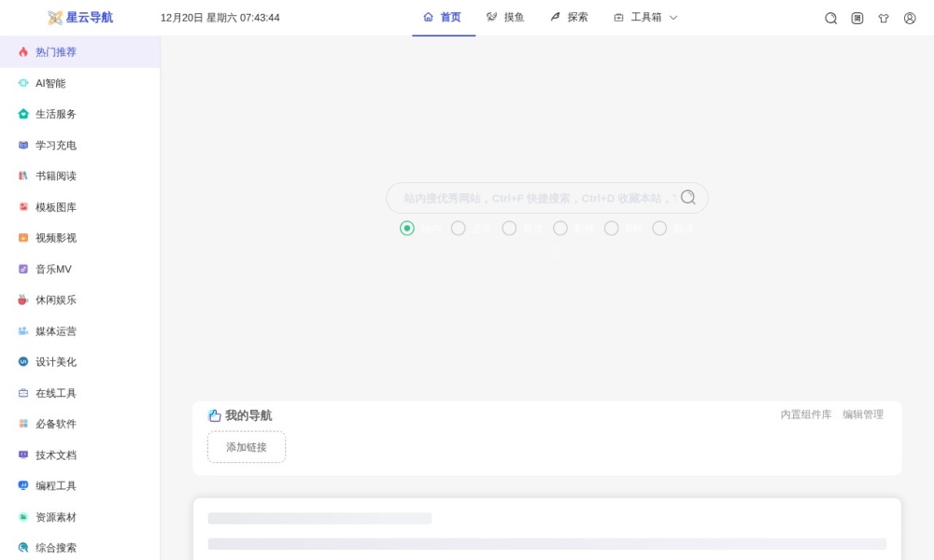Open the user account profile icon
Viewport: 934px width, 560px height.
(910, 18)
